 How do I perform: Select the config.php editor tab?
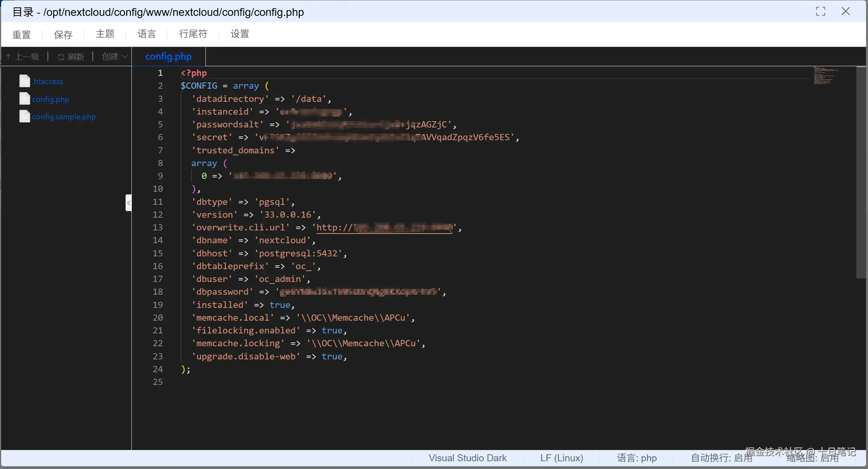[168, 57]
